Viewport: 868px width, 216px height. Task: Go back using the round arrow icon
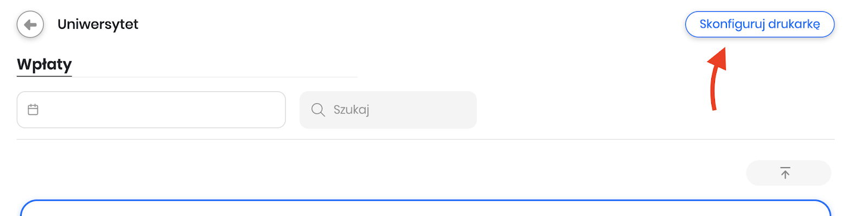point(30,24)
